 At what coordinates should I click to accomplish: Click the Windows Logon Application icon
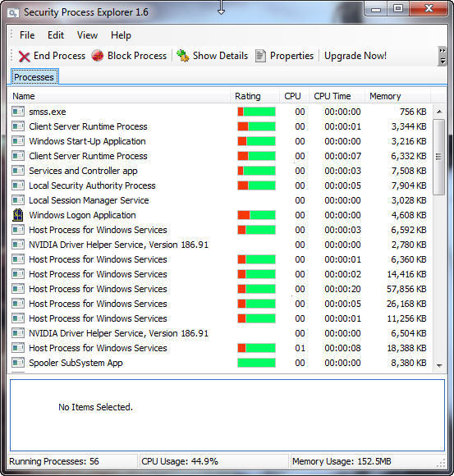[18, 215]
